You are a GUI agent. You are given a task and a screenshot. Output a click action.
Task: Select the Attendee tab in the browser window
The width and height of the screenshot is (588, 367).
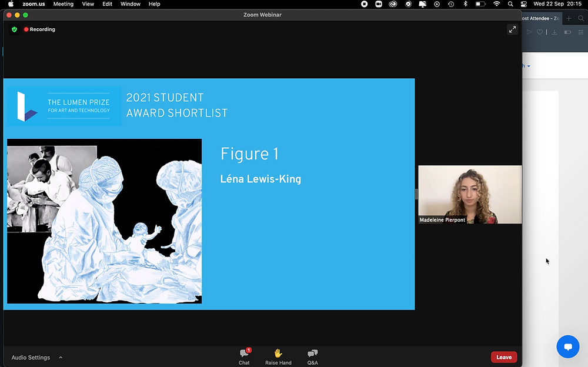pyautogui.click(x=541, y=18)
